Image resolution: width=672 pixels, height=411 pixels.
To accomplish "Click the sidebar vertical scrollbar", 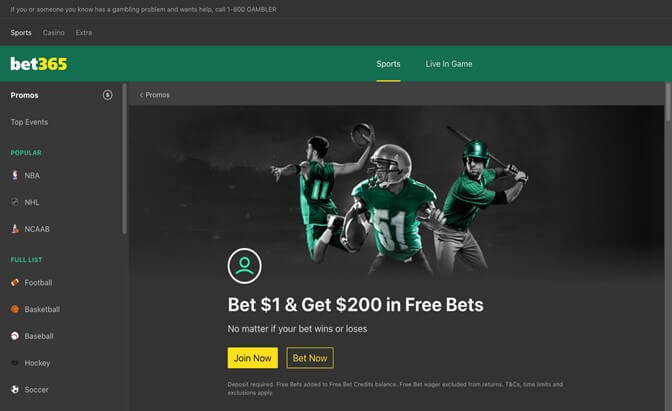I will click(125, 159).
